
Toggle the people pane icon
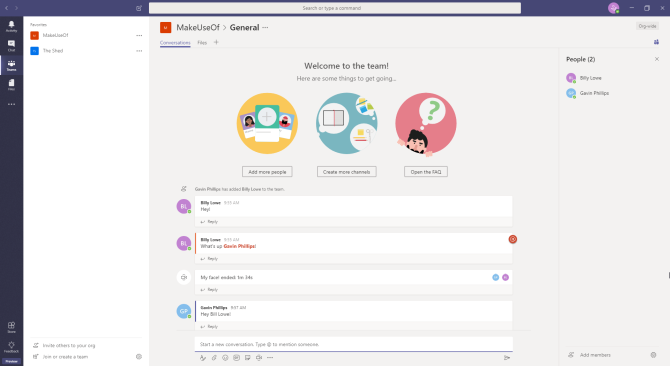pyautogui.click(x=656, y=42)
